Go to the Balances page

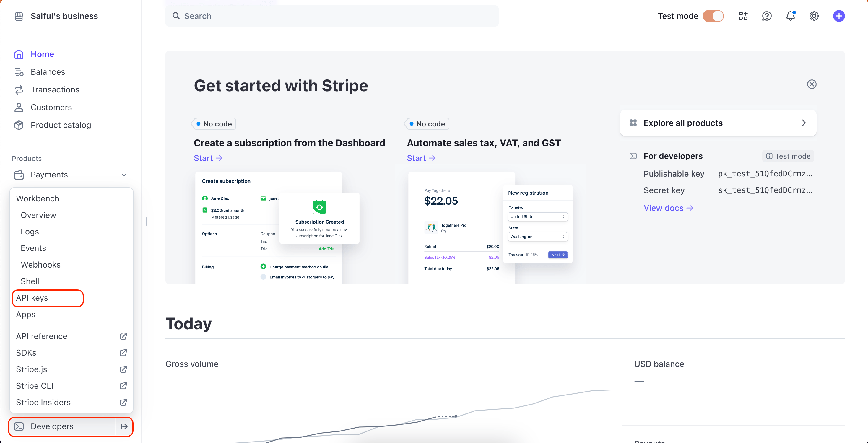(48, 72)
